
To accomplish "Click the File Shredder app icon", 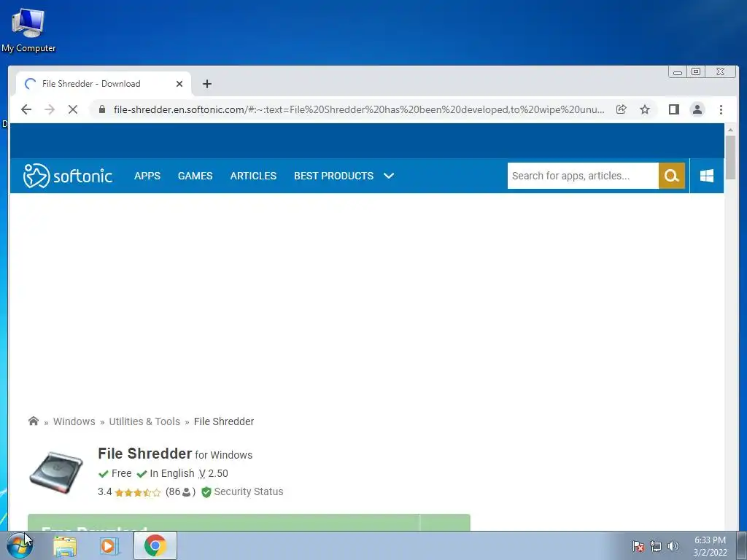I will coord(56,472).
